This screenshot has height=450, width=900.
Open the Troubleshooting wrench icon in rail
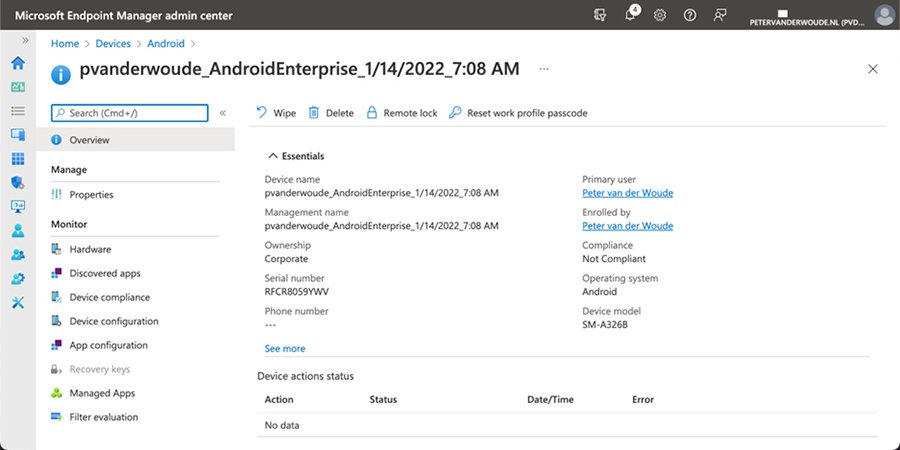tap(17, 303)
